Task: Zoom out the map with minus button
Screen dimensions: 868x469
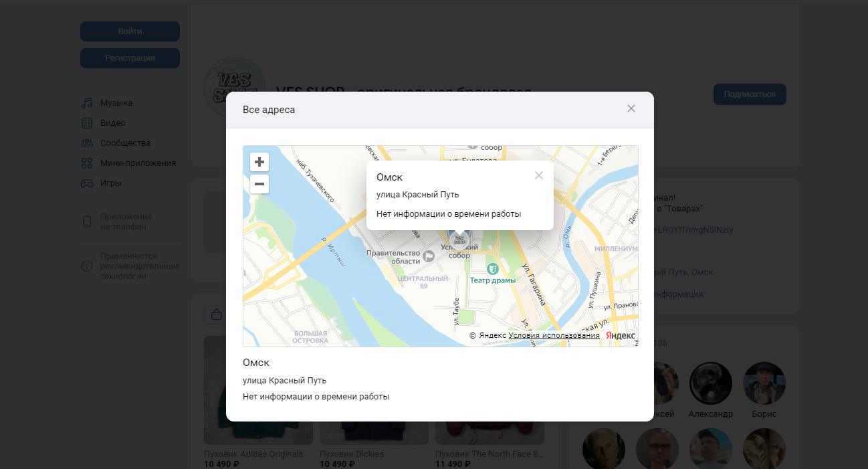Action: click(259, 184)
